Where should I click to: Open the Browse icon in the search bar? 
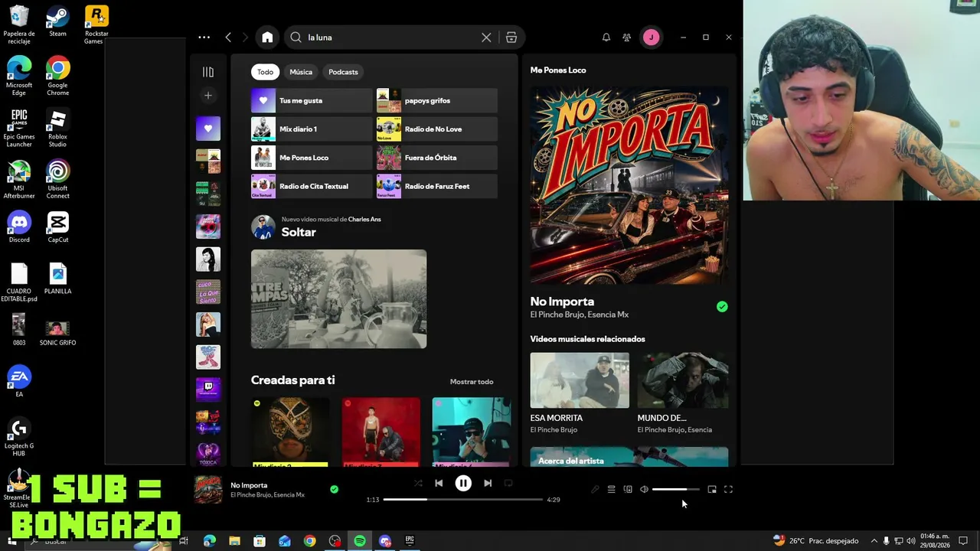(x=511, y=37)
